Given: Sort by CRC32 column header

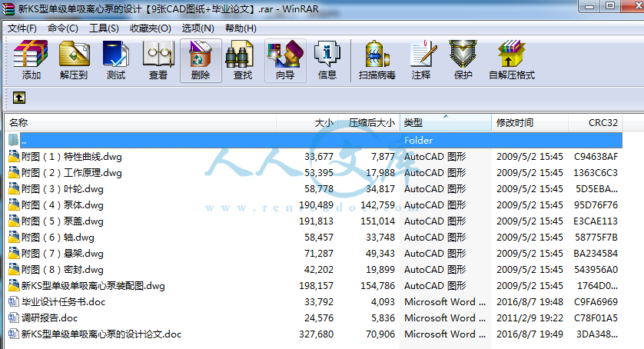Looking at the screenshot, I should (x=596, y=122).
